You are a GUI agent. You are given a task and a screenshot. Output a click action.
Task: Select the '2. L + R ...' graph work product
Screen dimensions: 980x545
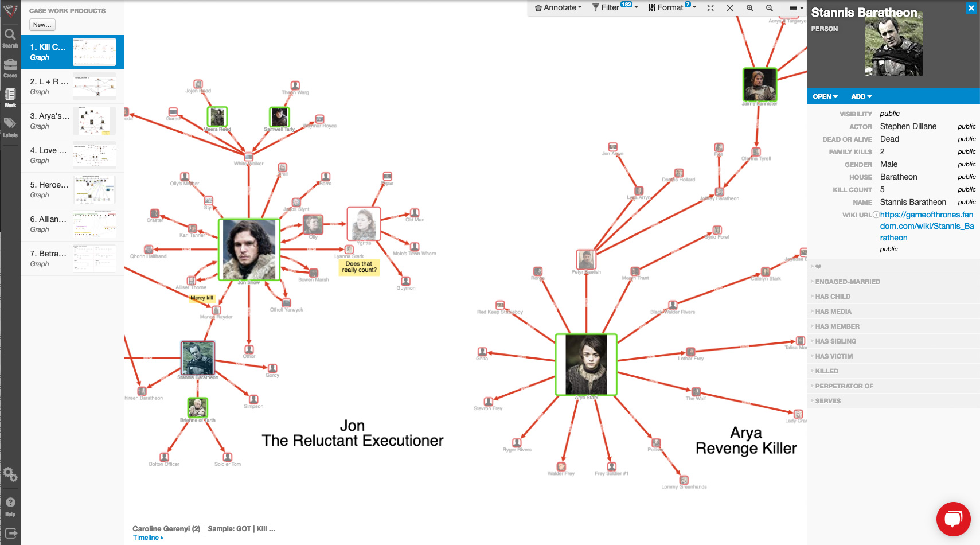click(72, 86)
